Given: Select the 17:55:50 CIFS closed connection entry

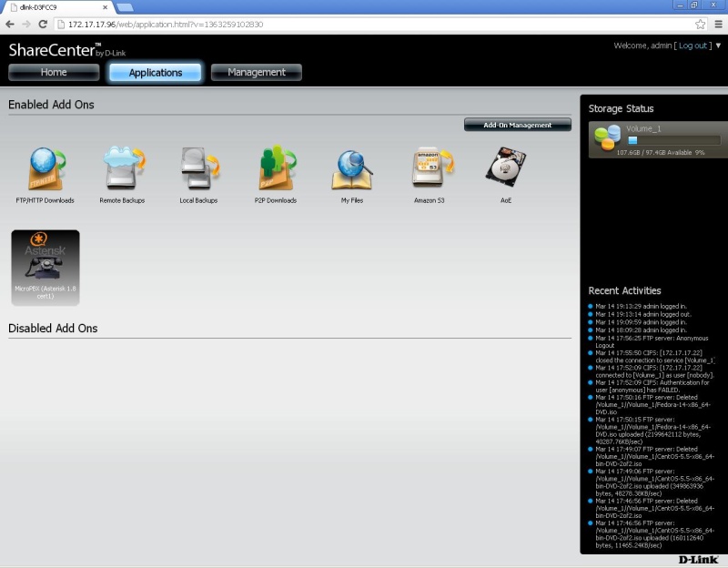Looking at the screenshot, I should tap(655, 357).
